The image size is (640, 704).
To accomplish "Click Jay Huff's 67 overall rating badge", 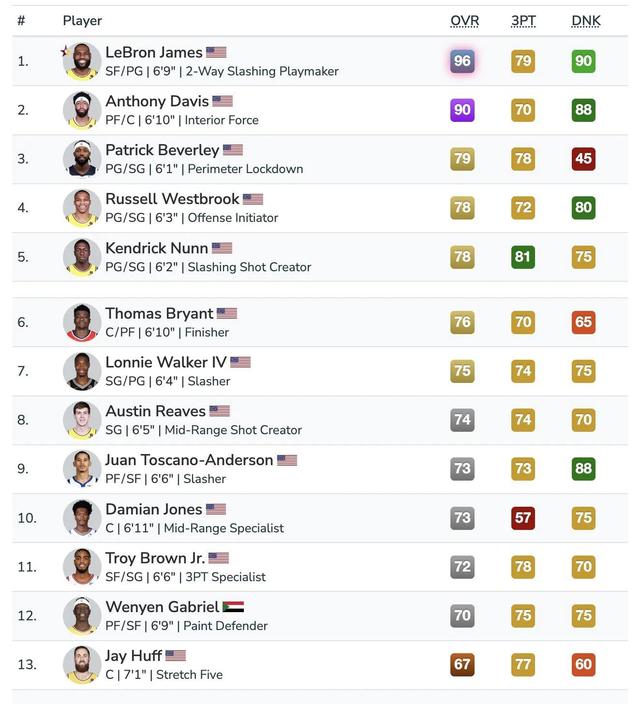I will pos(462,665).
